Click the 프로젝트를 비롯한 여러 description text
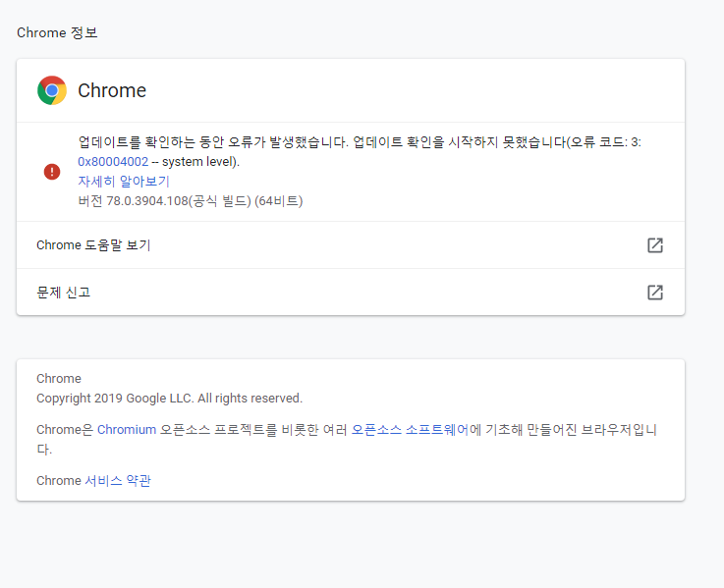Viewport: 724px width, 588px height. (x=281, y=430)
